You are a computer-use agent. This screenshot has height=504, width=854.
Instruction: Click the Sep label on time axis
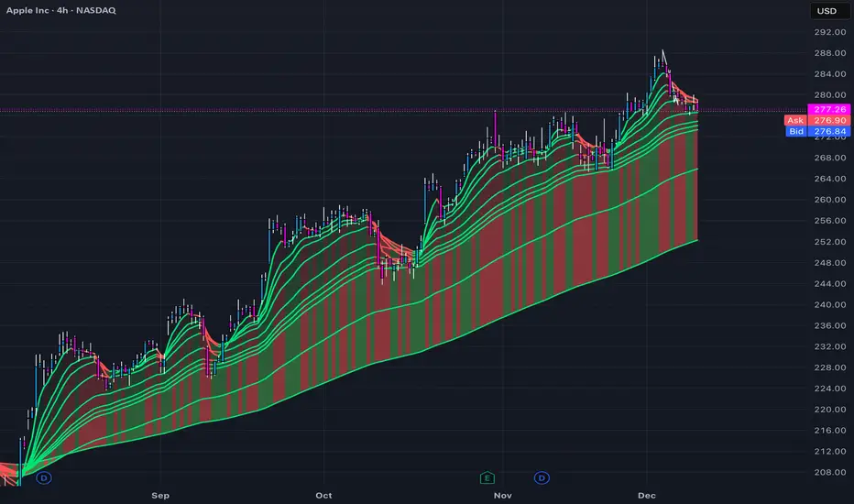coord(160,495)
